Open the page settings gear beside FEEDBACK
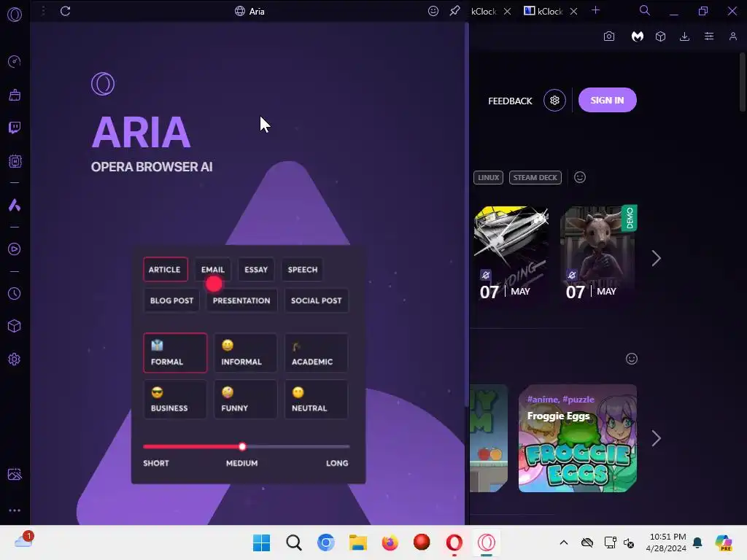This screenshot has height=560, width=747. pos(554,101)
